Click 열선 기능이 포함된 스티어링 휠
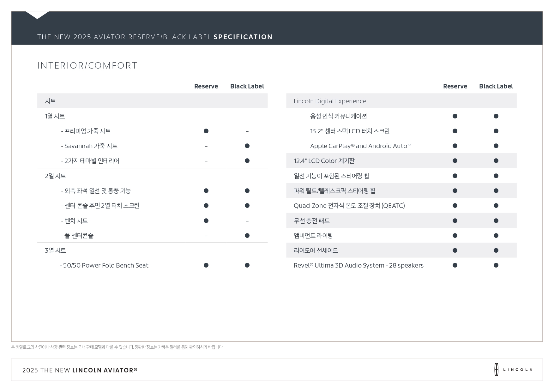Image resolution: width=554 pixels, height=392 pixels. (331, 176)
